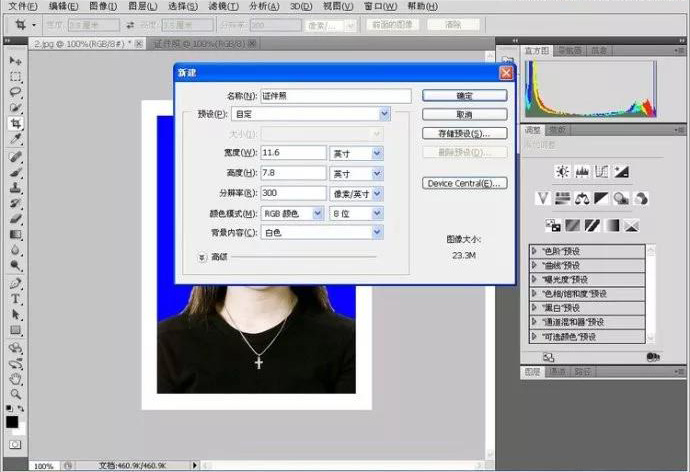Select the Horizontal Type tool
Image resolution: width=690 pixels, height=472 pixels.
click(x=15, y=299)
